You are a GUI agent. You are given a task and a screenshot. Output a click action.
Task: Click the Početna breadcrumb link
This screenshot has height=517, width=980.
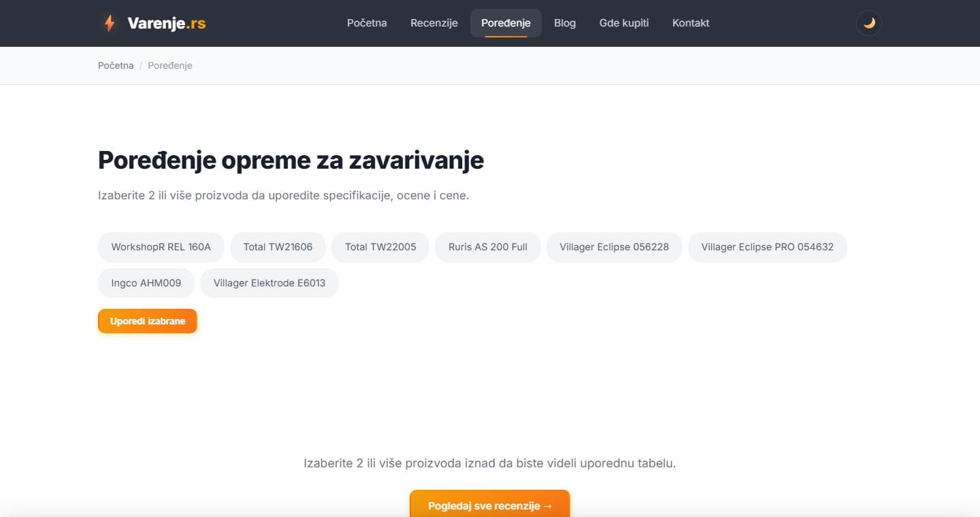[x=116, y=65]
